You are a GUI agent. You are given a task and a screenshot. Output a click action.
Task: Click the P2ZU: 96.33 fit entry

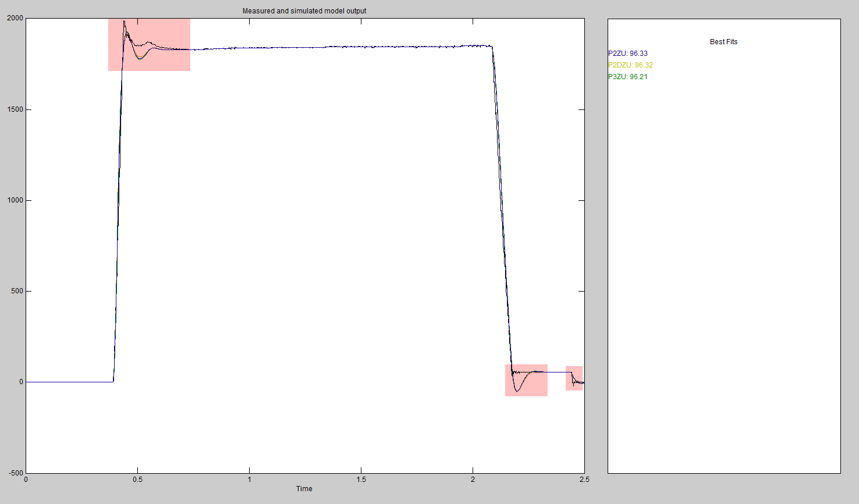[x=627, y=54]
